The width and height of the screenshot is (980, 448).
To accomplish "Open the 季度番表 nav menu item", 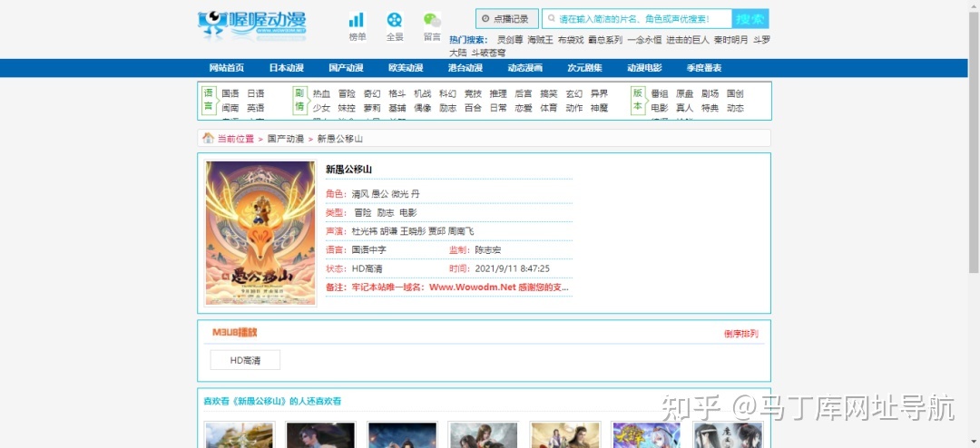I will pos(704,68).
